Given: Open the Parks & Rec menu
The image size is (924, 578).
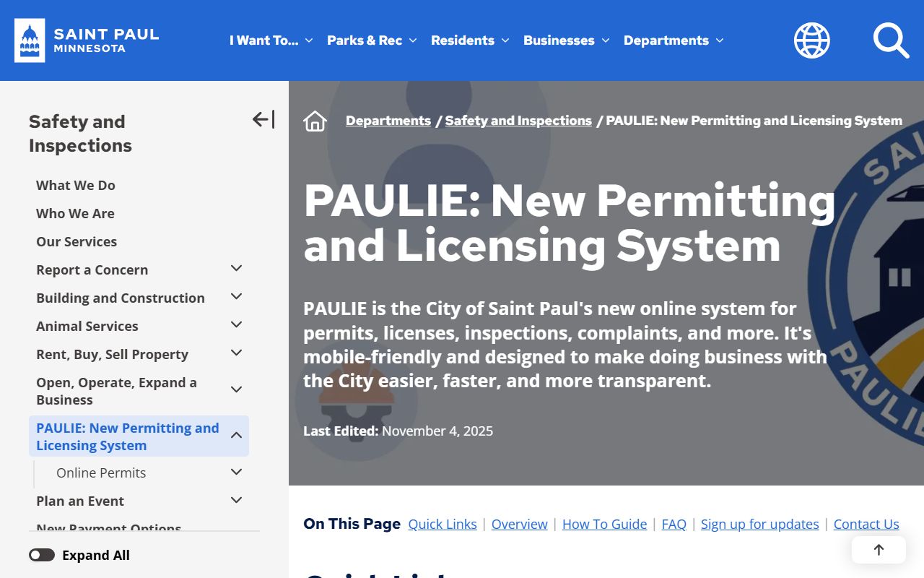Looking at the screenshot, I should tap(372, 40).
